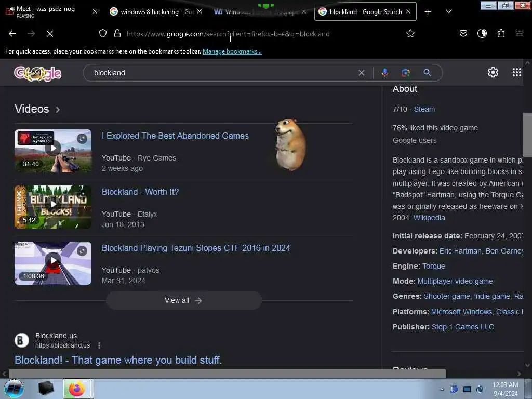Close blockland Google Search tab

click(408, 11)
